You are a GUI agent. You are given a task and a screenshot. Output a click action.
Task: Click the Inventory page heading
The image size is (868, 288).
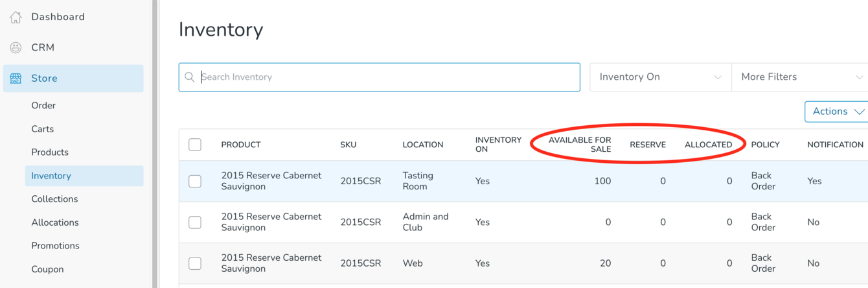221,30
